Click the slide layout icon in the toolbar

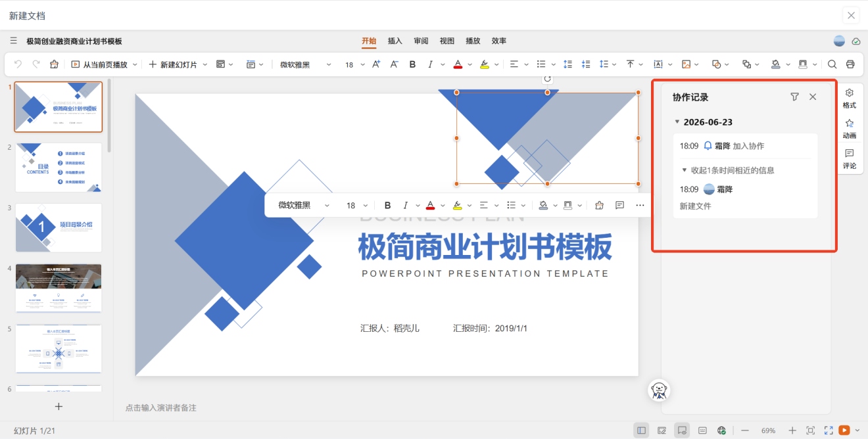tap(220, 64)
